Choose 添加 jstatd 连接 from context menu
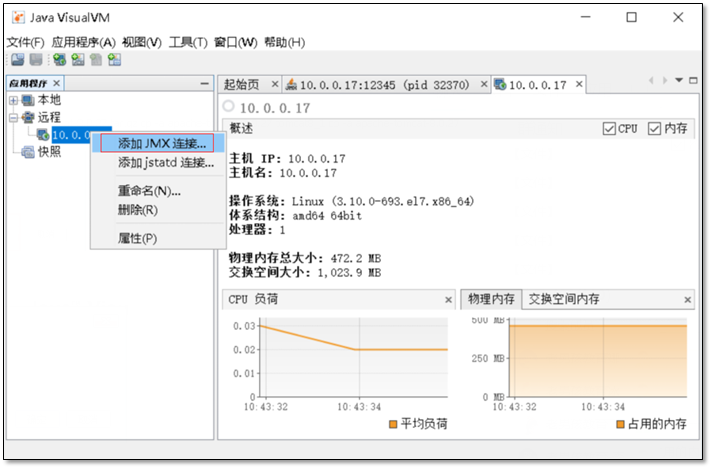The height and width of the screenshot is (469, 712). coord(165,162)
